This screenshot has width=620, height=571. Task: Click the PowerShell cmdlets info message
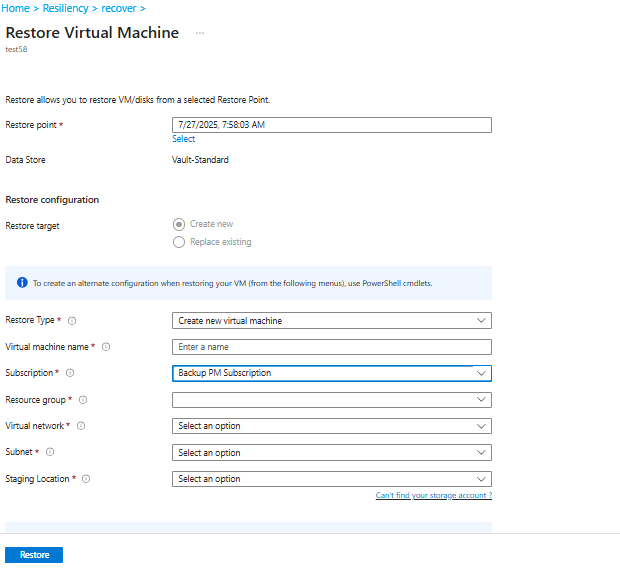[232, 283]
